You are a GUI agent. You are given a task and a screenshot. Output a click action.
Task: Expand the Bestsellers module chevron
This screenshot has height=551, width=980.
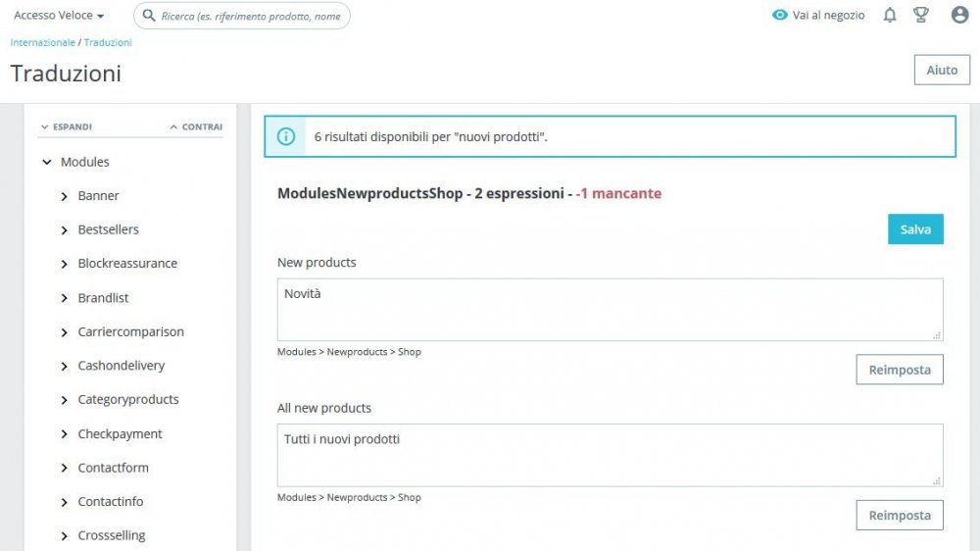click(x=65, y=229)
